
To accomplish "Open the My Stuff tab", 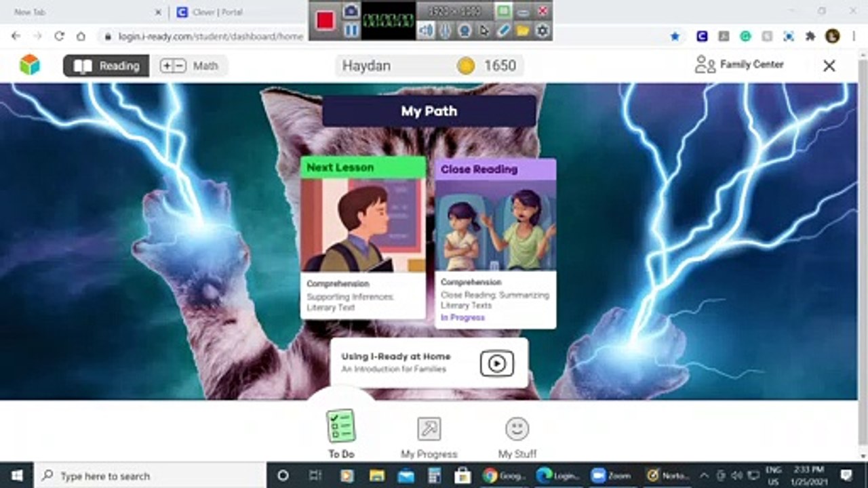I will click(517, 438).
